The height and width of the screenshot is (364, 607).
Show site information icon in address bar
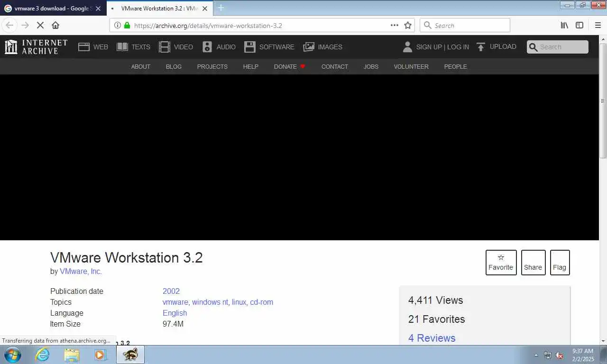click(117, 26)
